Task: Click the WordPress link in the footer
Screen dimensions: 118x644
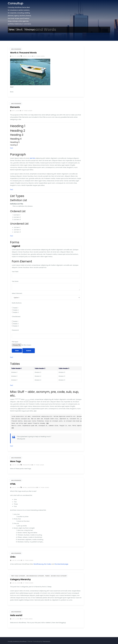Action: pyautogui.click(x=23, y=642)
